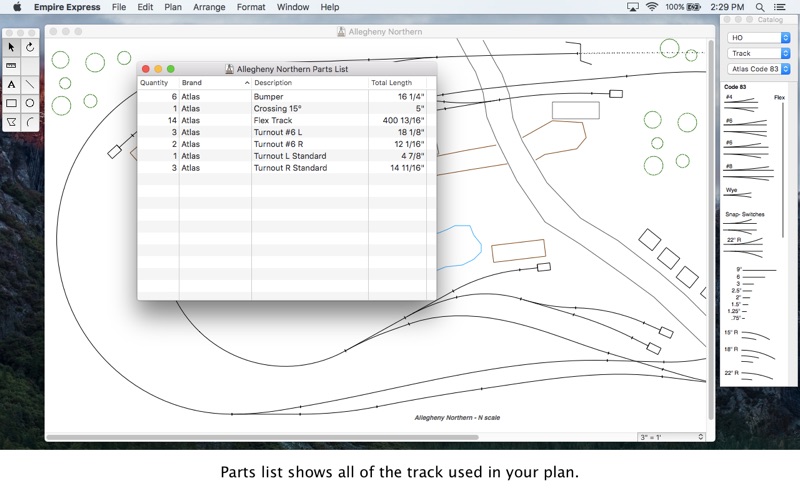The width and height of the screenshot is (800, 500).
Task: Open the Apple menu
Action: click(17, 7)
